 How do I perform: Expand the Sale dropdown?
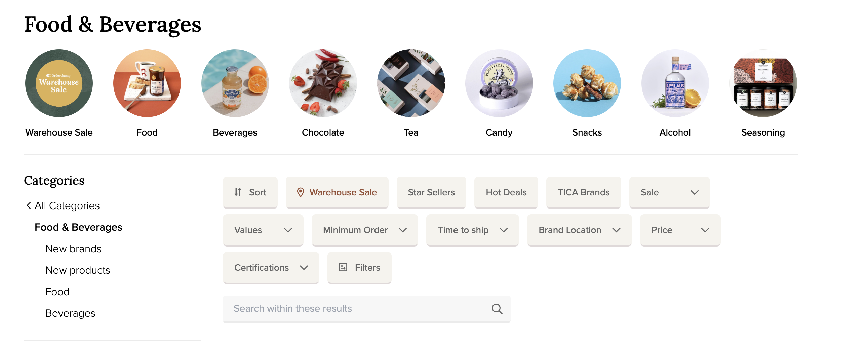(x=669, y=192)
